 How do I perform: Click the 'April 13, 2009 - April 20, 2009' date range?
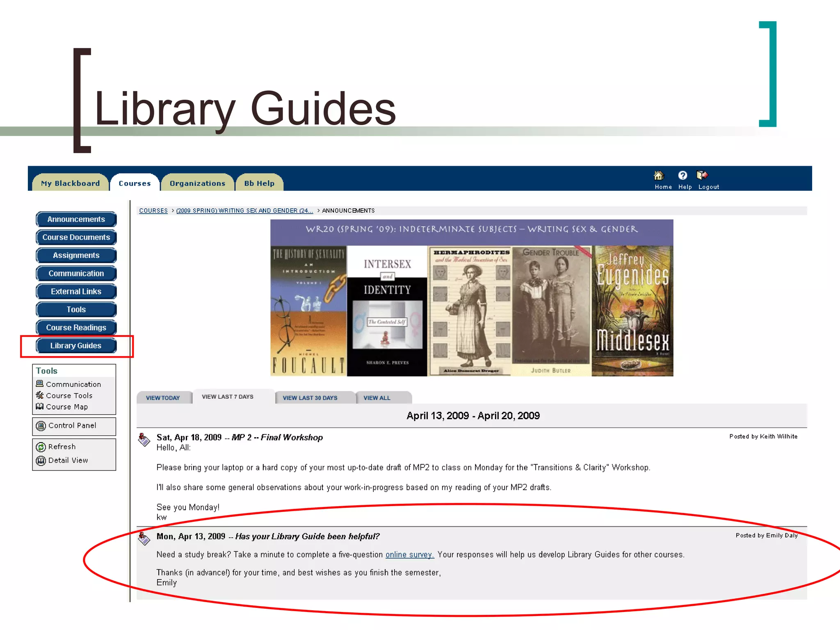(x=473, y=416)
